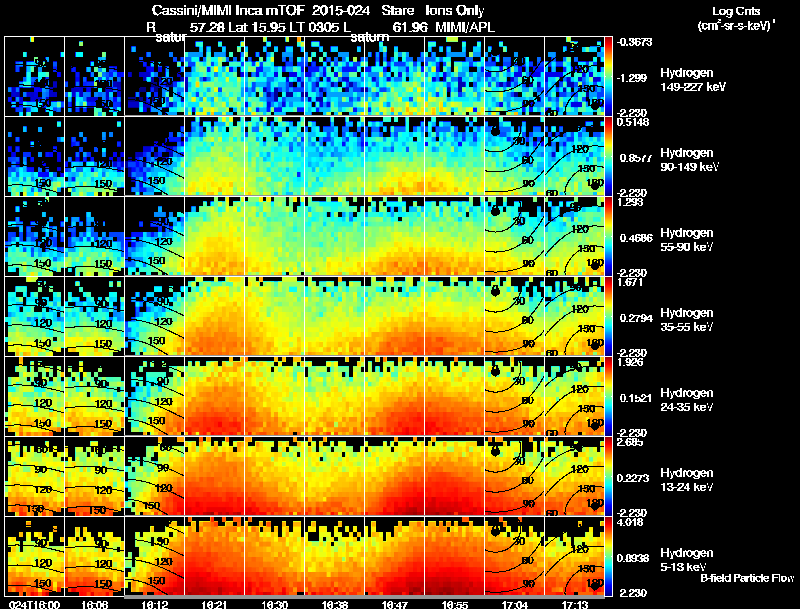
Task: Click the 0.5148 color scale value
Action: point(633,122)
